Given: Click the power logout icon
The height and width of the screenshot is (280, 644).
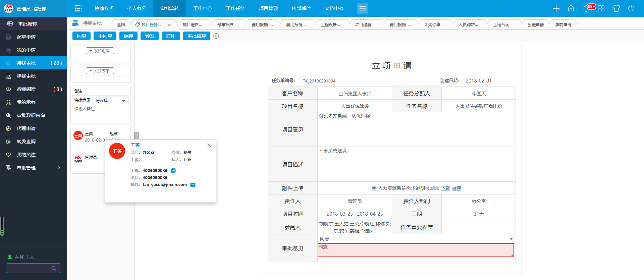Looking at the screenshot, I should point(631,8).
